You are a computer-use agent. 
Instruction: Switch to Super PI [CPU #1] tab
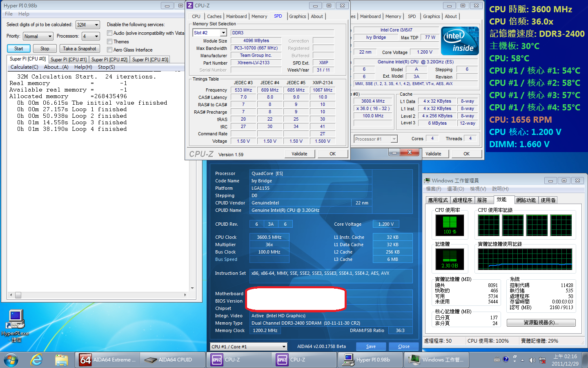pos(69,60)
